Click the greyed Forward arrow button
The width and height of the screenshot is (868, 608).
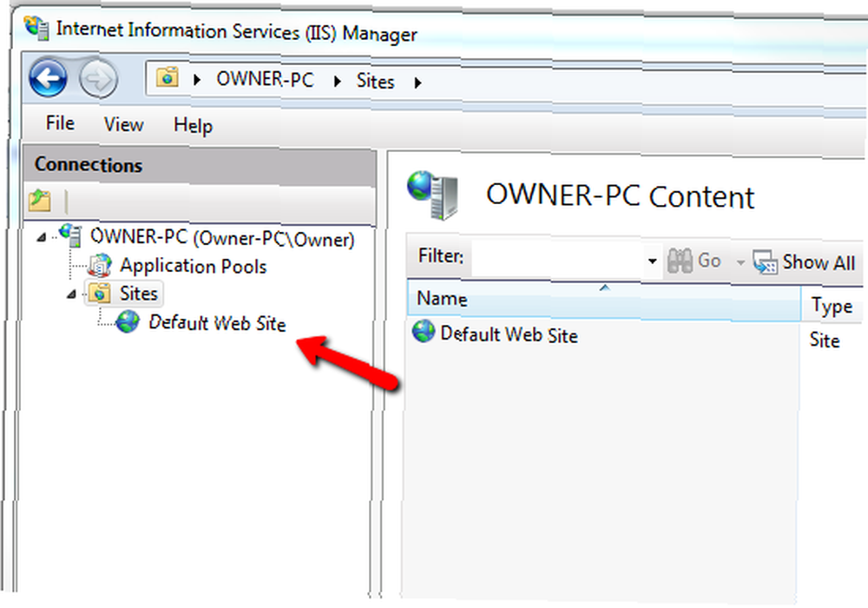(x=98, y=79)
